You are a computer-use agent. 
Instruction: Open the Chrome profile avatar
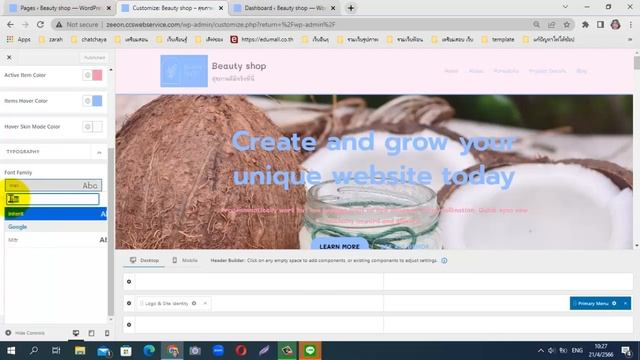(x=616, y=24)
